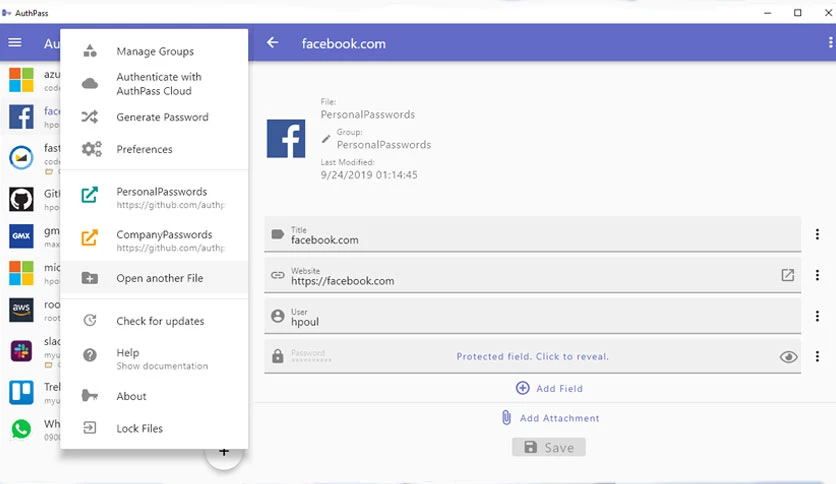Open options menu for Title field
836x484 pixels.
click(x=817, y=234)
